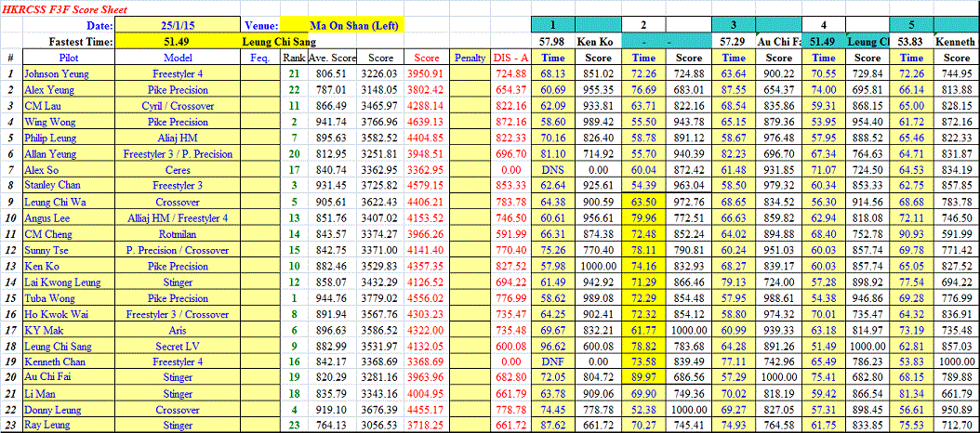Select the HKRCSS F3F Score Sheet title
The height and width of the screenshot is (433, 980).
click(x=58, y=8)
